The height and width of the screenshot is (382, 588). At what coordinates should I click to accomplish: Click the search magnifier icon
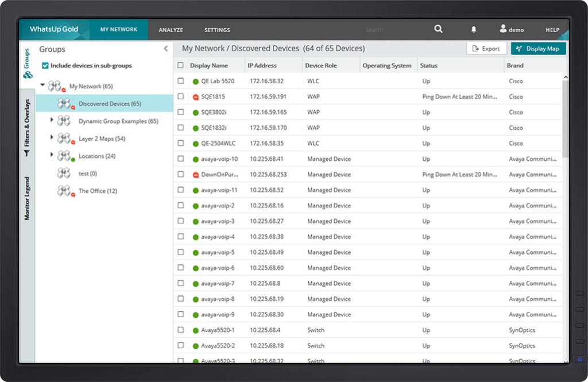pos(438,29)
